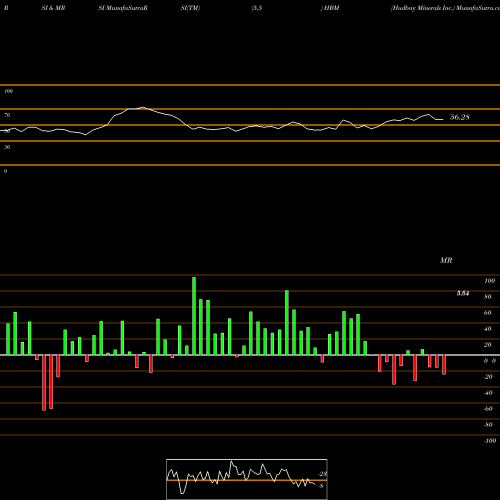The height and width of the screenshot is (500, 500).
Task: Open the mini chart thumbnail at the bottom
Action: click(247, 479)
